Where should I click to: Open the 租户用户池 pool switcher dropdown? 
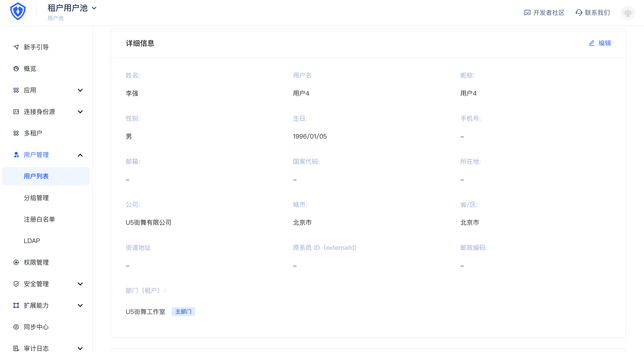[x=94, y=8]
